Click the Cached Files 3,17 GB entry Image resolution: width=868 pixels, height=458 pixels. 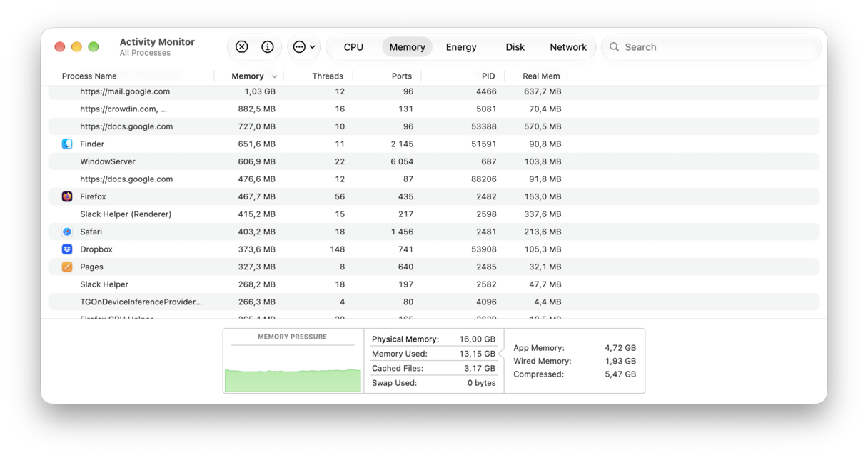tap(433, 369)
